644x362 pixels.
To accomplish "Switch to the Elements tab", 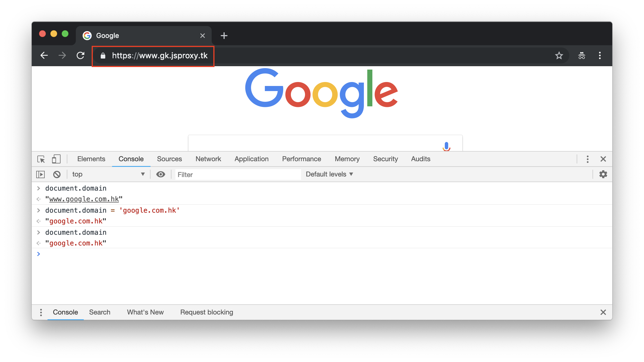I will [91, 159].
